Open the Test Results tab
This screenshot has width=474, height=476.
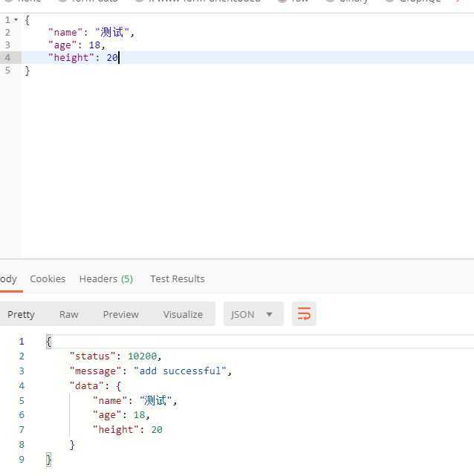(x=178, y=278)
